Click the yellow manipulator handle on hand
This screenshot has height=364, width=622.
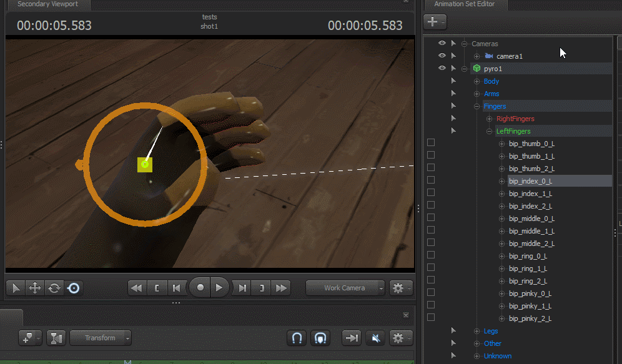(x=145, y=165)
